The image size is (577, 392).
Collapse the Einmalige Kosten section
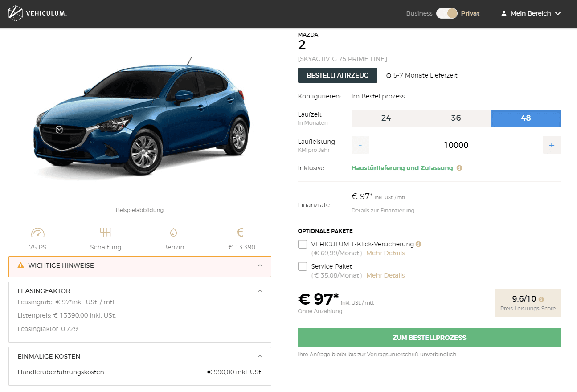coord(260,356)
